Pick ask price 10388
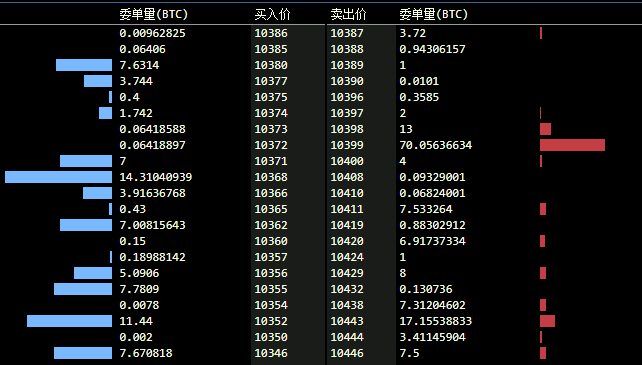 coord(347,49)
